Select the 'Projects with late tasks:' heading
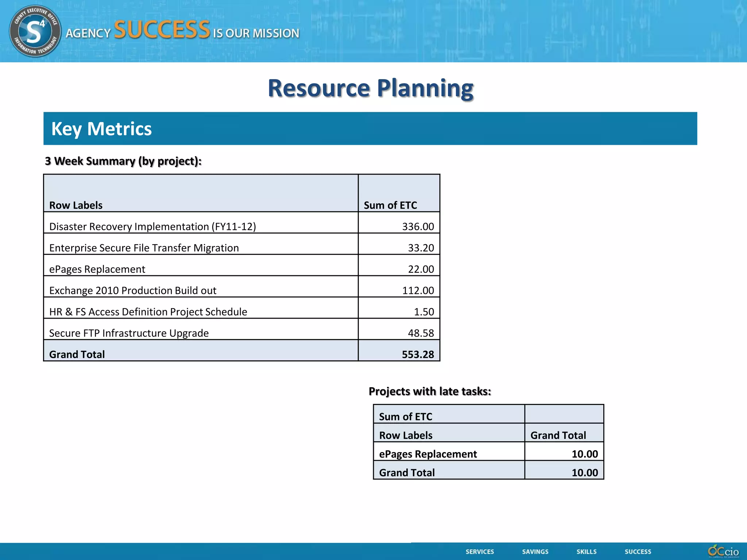The height and width of the screenshot is (560, 747). coord(430,391)
